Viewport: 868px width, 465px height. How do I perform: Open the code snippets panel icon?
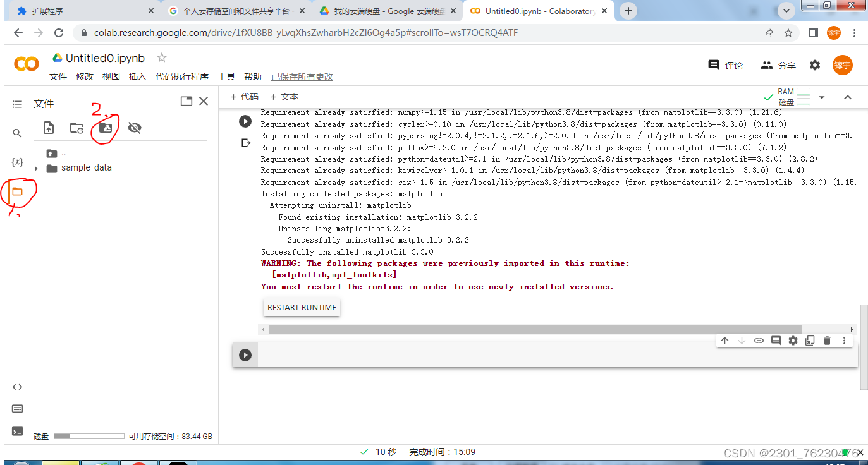17,387
